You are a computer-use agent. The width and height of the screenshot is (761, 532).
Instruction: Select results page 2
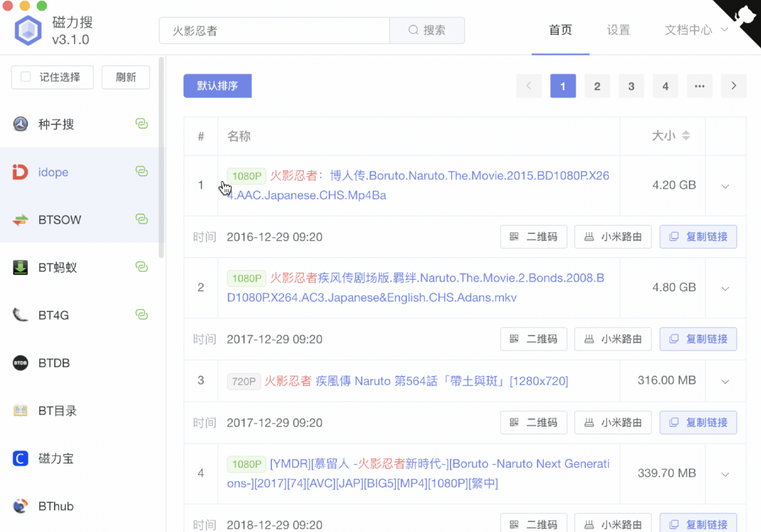coord(597,86)
